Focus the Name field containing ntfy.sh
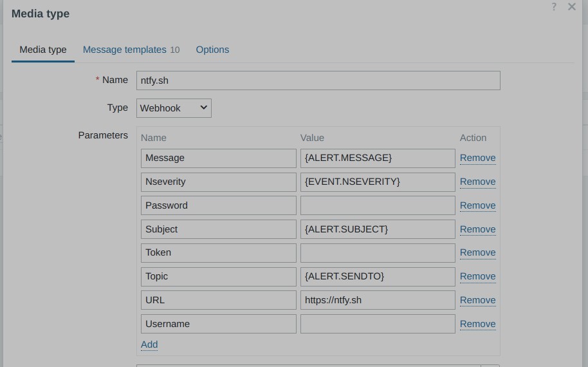 [x=318, y=80]
